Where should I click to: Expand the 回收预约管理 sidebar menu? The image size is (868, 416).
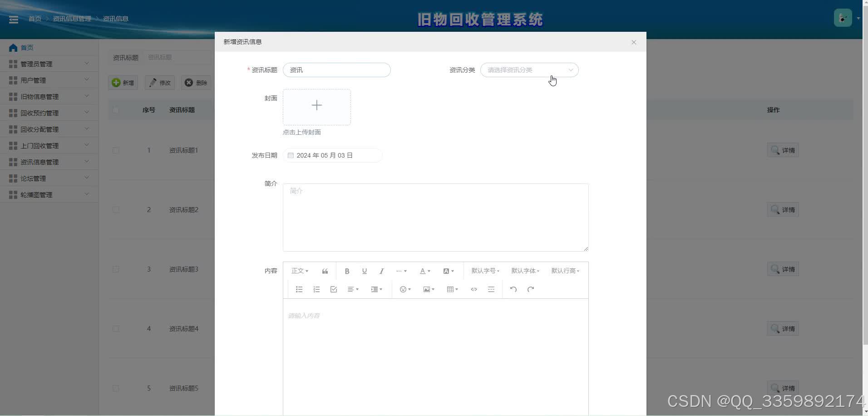click(49, 113)
